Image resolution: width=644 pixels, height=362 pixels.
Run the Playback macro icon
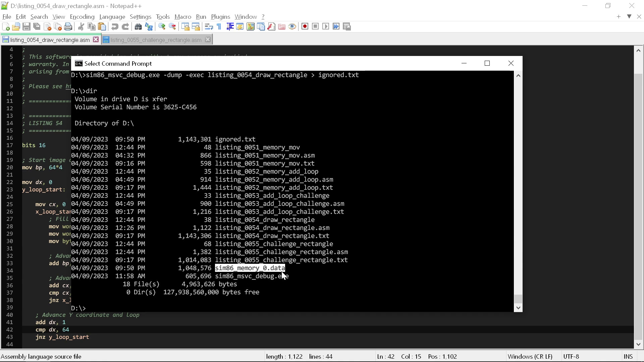pyautogui.click(x=326, y=26)
